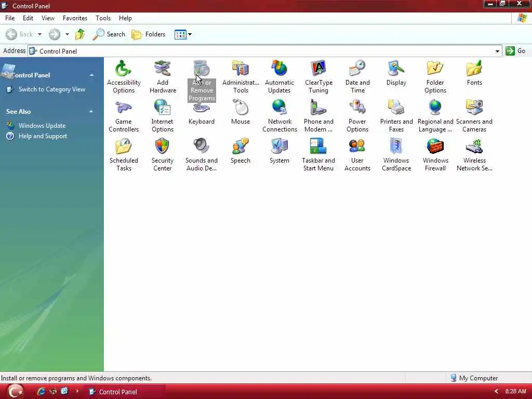Switch to Category View link

(x=52, y=89)
